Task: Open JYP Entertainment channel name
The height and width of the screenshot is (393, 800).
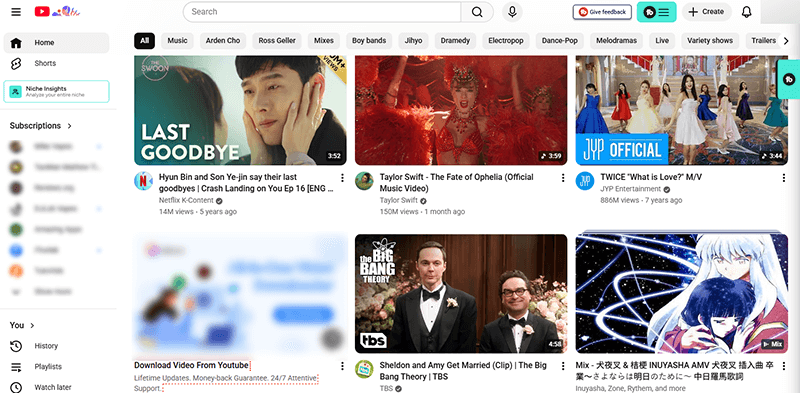Action: (x=631, y=189)
